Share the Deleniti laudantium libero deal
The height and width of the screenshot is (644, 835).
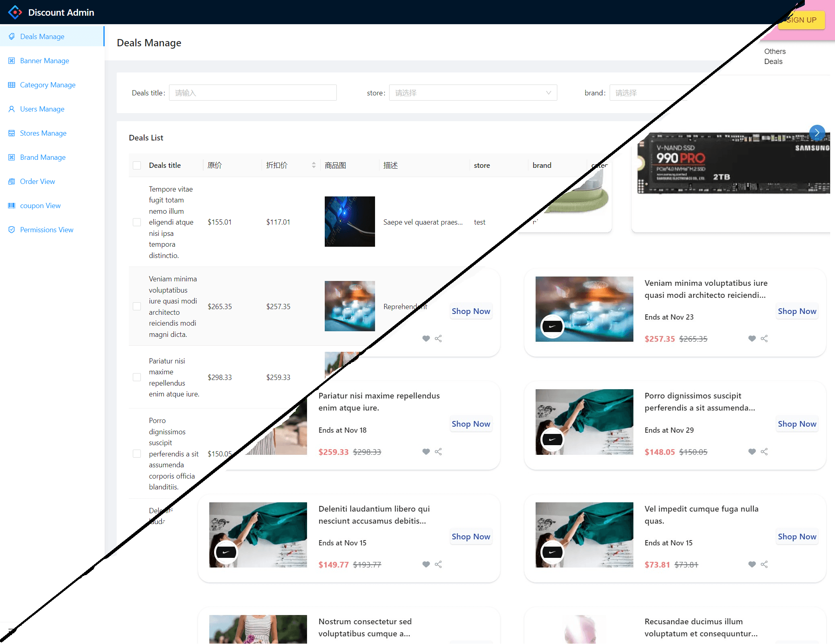pos(438,564)
